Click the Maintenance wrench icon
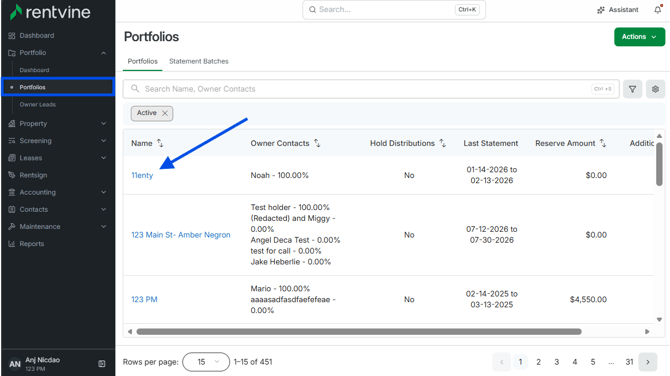 (12, 226)
